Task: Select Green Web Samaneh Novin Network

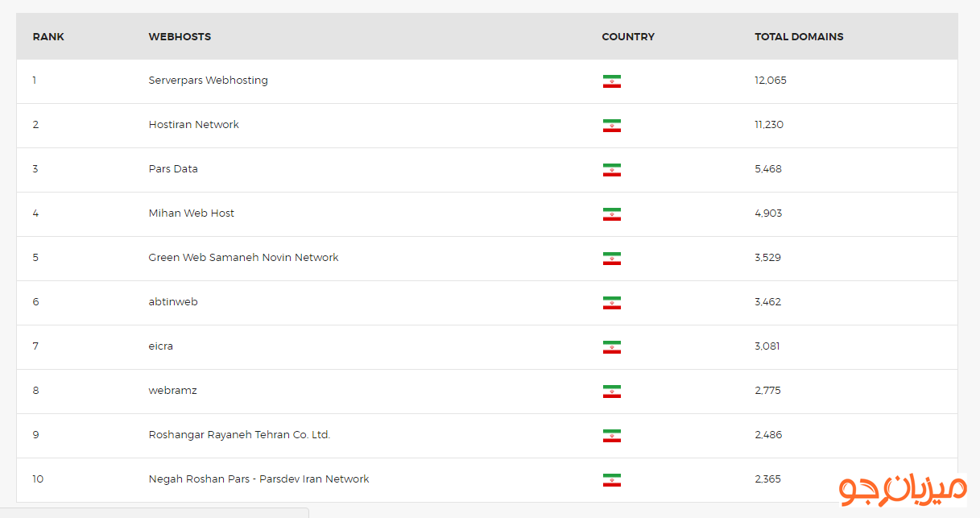Action: pos(243,258)
